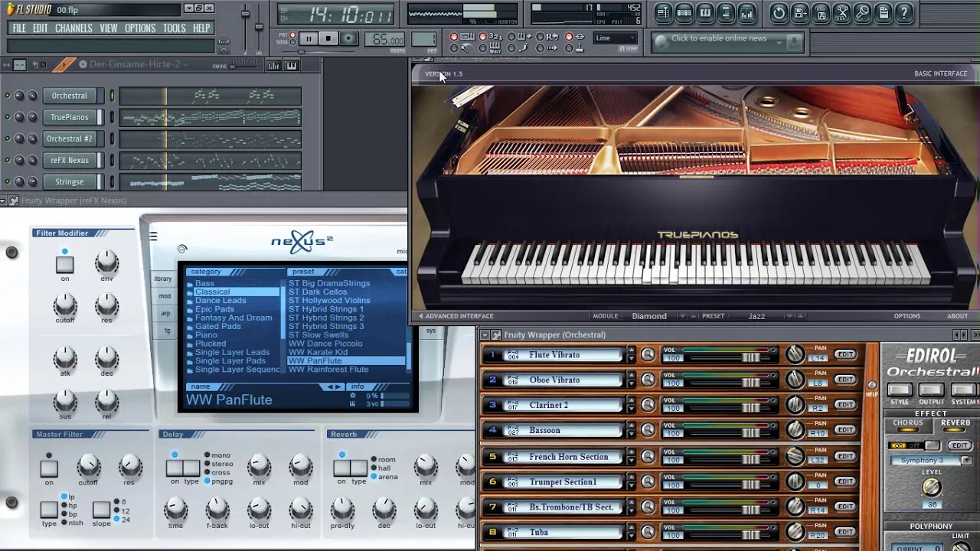Click the Stringse channel button
The height and width of the screenshot is (551, 980).
click(x=70, y=181)
